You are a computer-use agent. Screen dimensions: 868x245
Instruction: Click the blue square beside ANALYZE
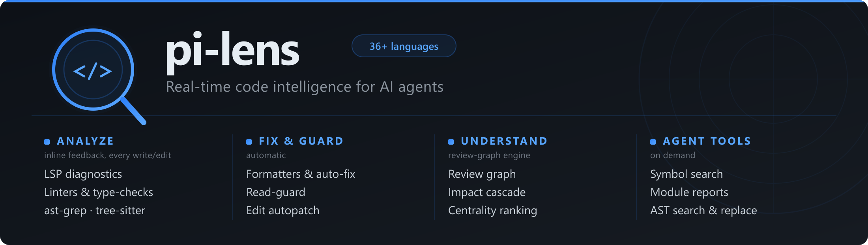(x=47, y=142)
